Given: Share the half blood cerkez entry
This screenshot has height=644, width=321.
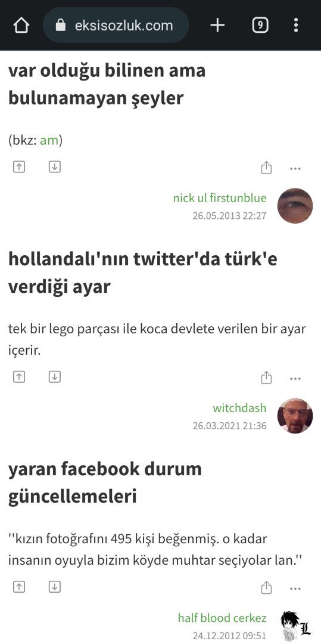Looking at the screenshot, I should coord(266,588).
